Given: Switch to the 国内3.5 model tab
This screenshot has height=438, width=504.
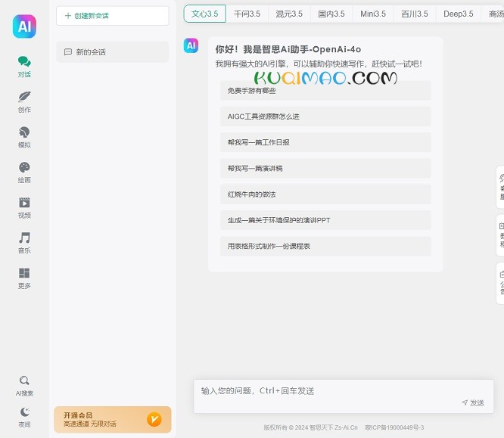Looking at the screenshot, I should pos(331,14).
